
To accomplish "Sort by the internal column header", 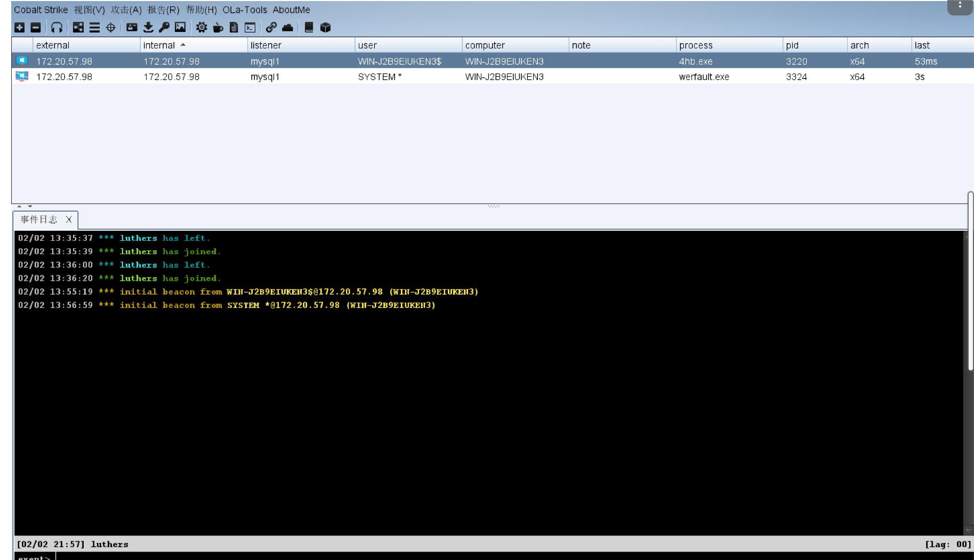I will [x=194, y=45].
